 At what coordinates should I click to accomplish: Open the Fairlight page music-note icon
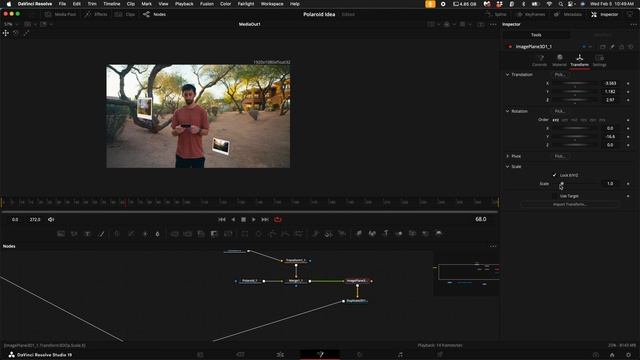400,355
